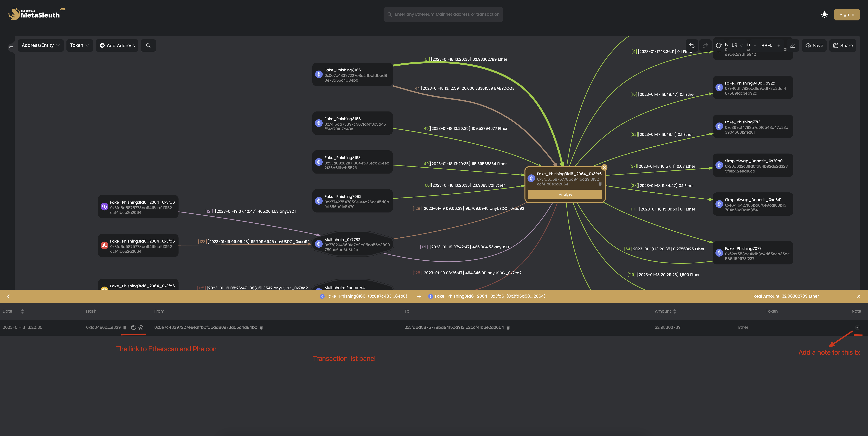The image size is (868, 436).
Task: Sort transactions by Date column
Action: pyautogui.click(x=22, y=311)
